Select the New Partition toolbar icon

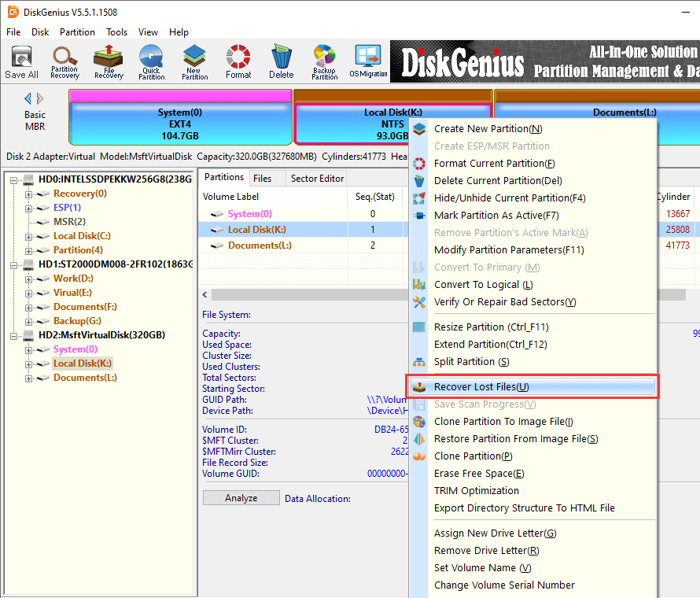point(195,61)
